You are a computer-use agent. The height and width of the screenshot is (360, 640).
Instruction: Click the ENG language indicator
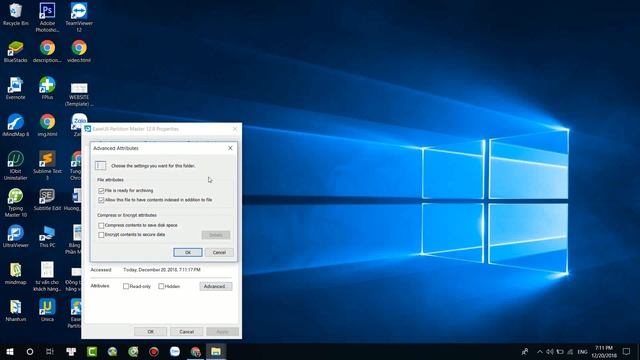pyautogui.click(x=582, y=351)
